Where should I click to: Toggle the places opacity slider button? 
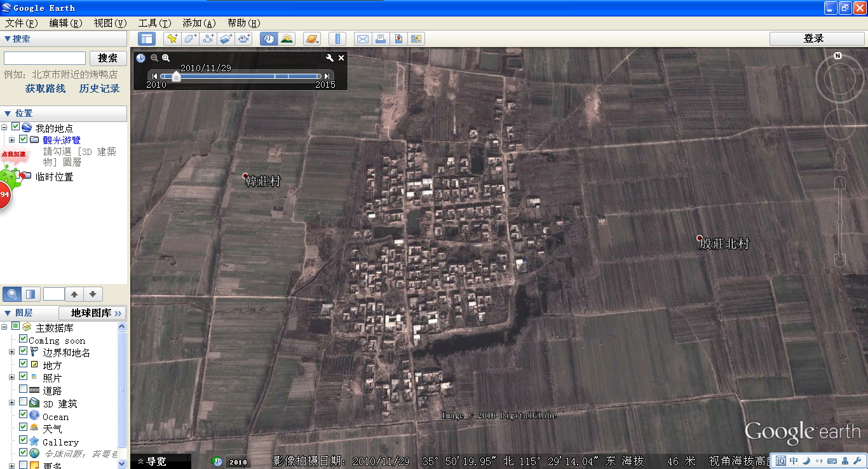(30, 294)
